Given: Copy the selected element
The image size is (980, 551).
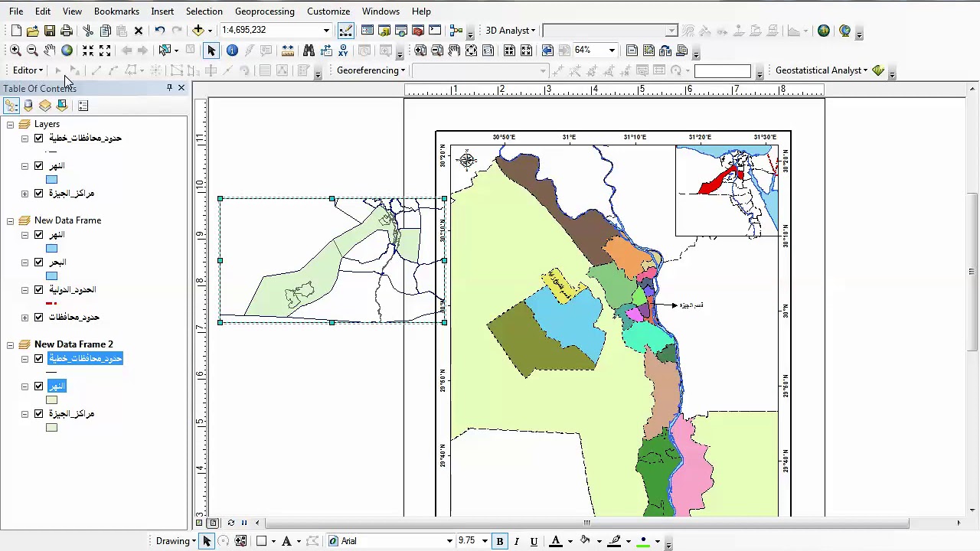Looking at the screenshot, I should (x=105, y=31).
